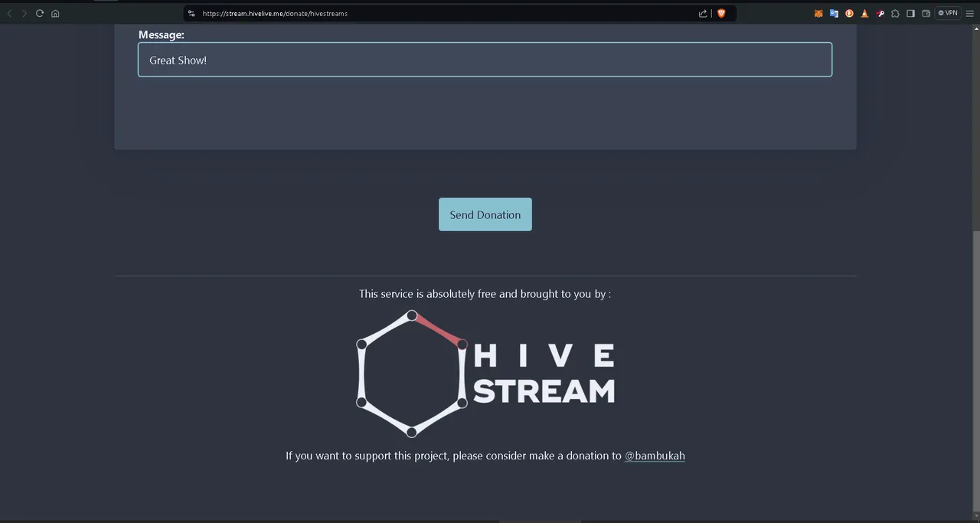Go forward to the next page
Viewport: 980px width, 523px height.
[x=24, y=13]
